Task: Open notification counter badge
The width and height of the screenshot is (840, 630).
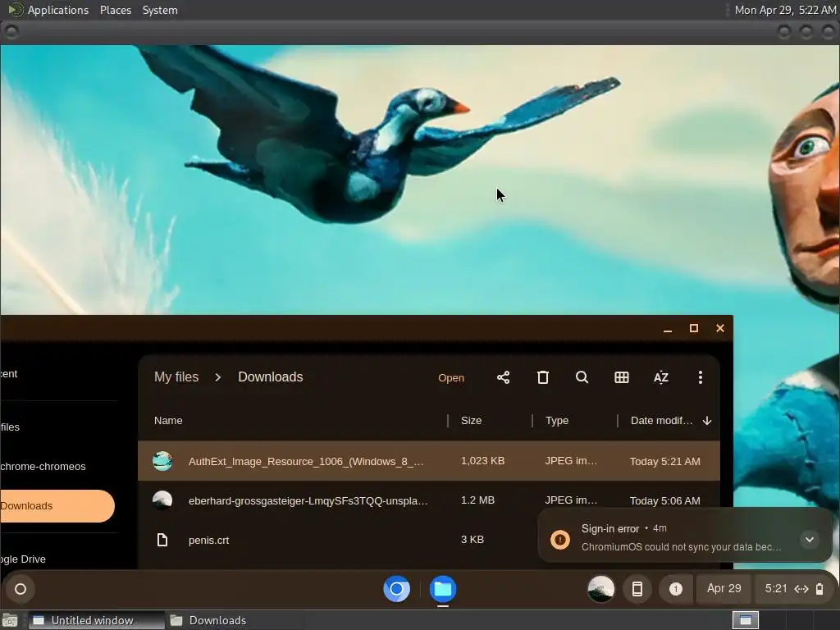Action: [x=676, y=589]
